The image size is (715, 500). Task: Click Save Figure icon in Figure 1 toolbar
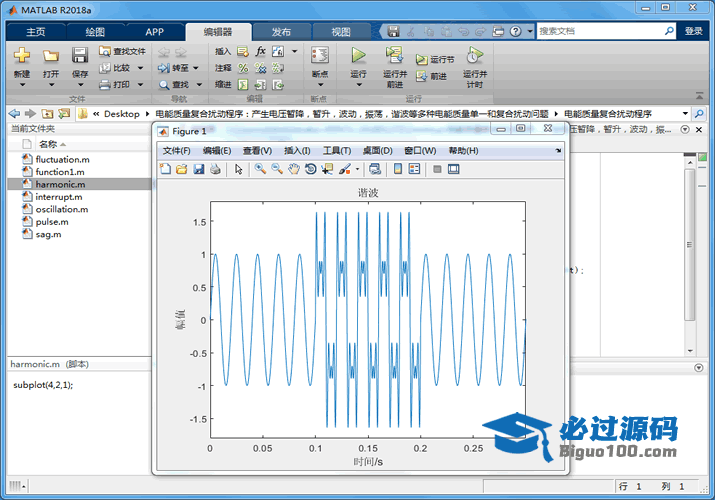pyautogui.click(x=199, y=169)
